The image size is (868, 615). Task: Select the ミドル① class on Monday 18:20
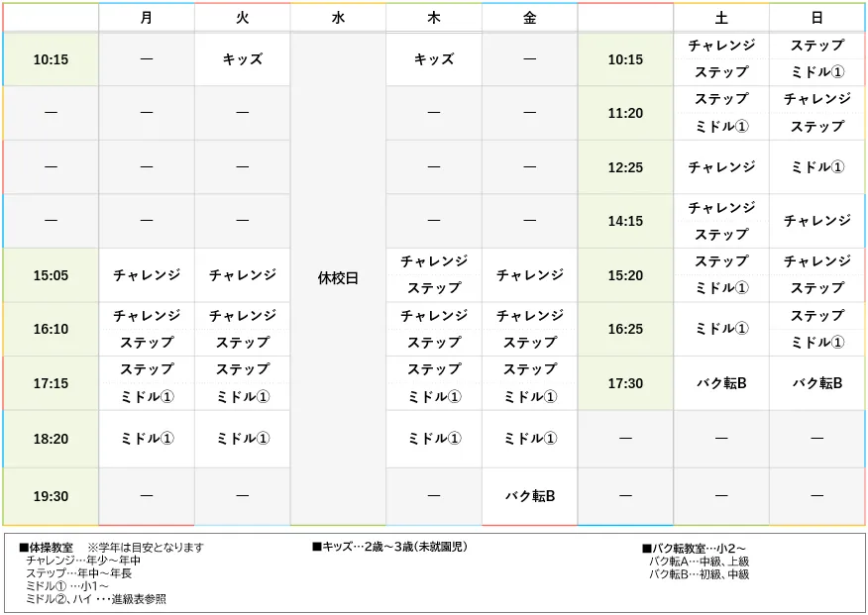[145, 438]
